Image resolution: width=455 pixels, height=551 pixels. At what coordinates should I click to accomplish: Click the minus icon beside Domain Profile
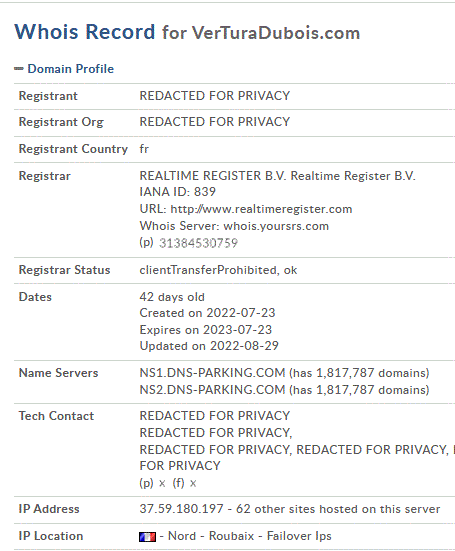click(x=19, y=69)
